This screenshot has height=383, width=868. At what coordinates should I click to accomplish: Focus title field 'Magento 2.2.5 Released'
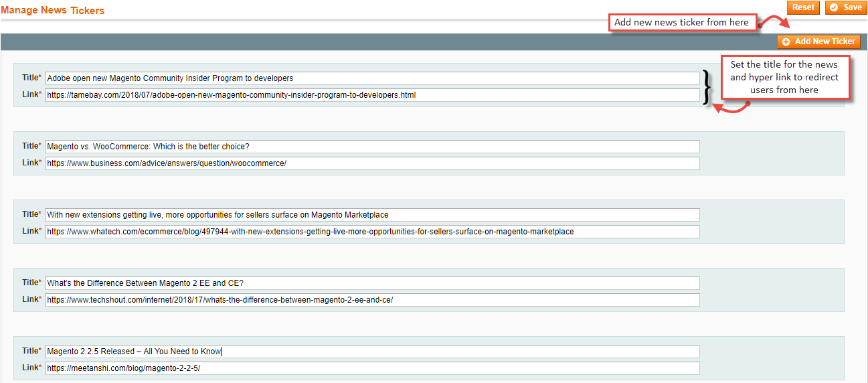click(372, 352)
